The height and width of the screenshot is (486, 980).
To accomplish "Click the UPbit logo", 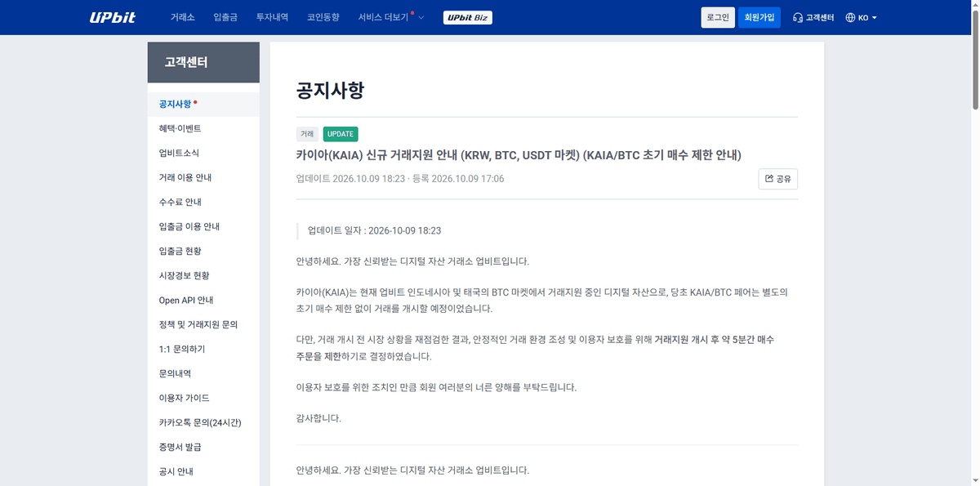I will point(113,17).
